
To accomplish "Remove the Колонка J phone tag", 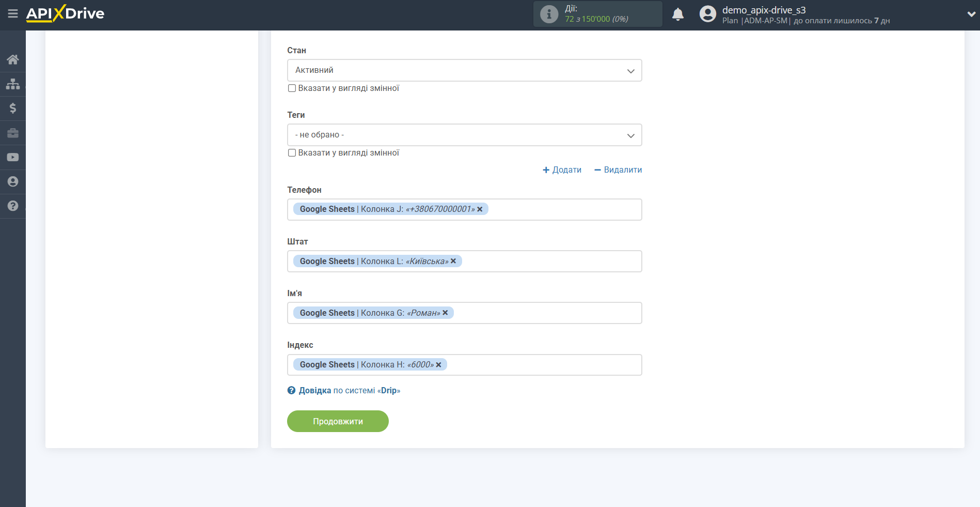I will 480,209.
